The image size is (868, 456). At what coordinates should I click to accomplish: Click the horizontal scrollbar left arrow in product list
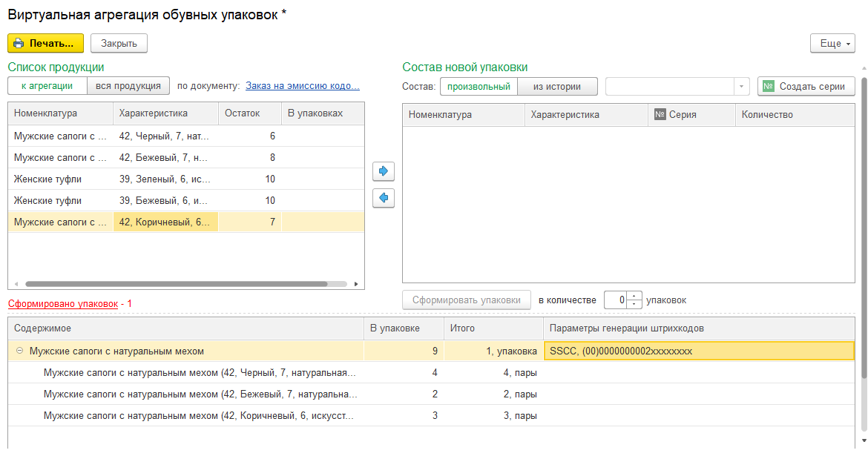tap(16, 284)
